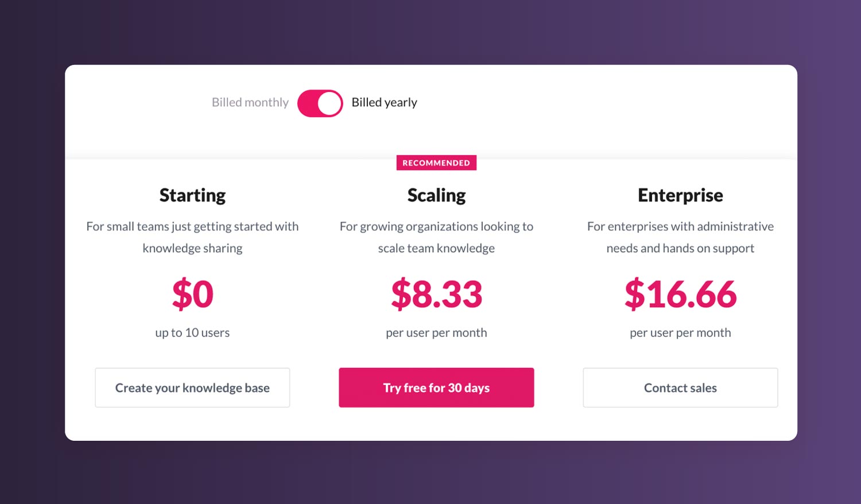Click the $0 price for Starting plan
861x504 pixels.
(x=192, y=294)
